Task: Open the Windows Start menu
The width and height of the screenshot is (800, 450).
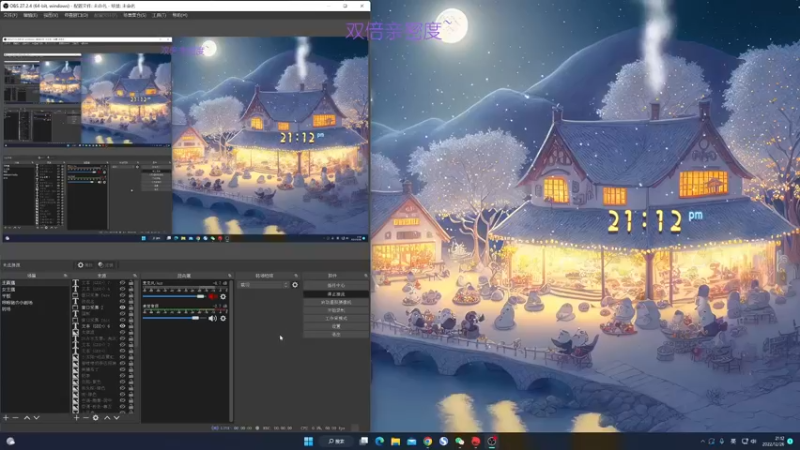Action: [308, 441]
